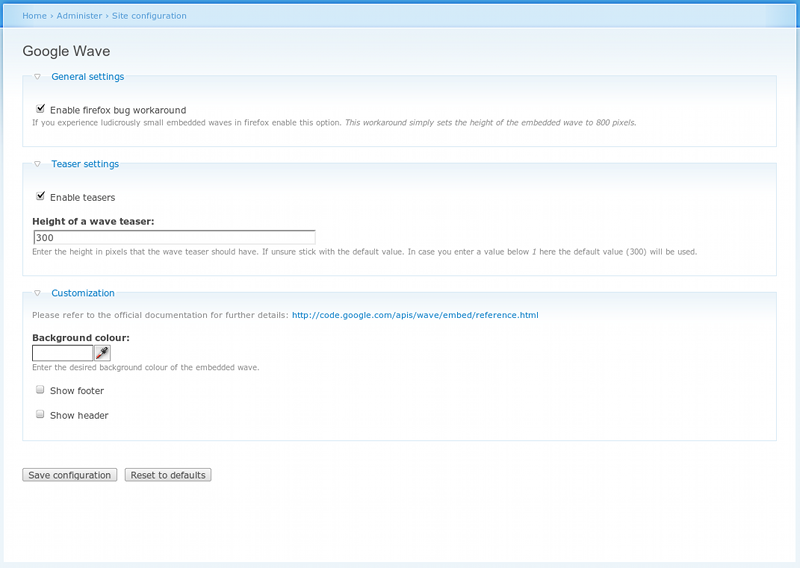Click the Reset to defaults button

pos(168,475)
